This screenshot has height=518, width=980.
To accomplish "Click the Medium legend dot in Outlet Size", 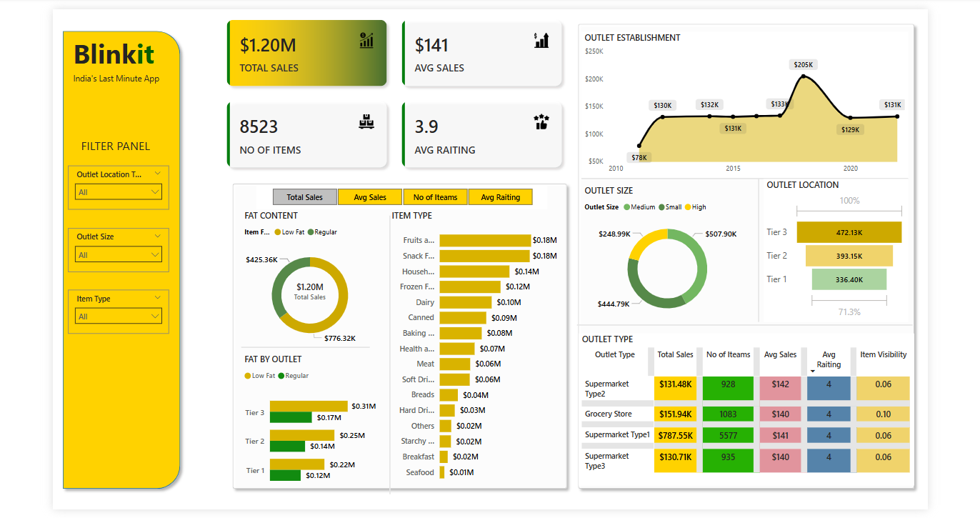I will pyautogui.click(x=627, y=207).
